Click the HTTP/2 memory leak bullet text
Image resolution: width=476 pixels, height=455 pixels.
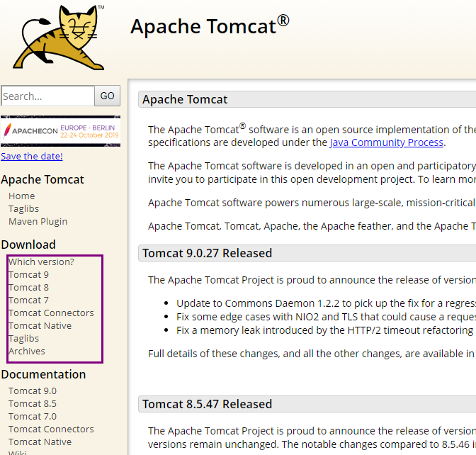click(325, 330)
